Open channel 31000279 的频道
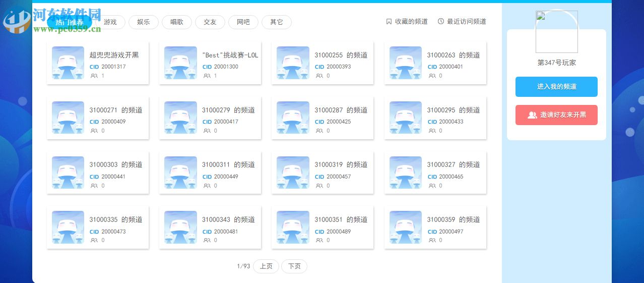Screen dimensions: 644x283 210,118
